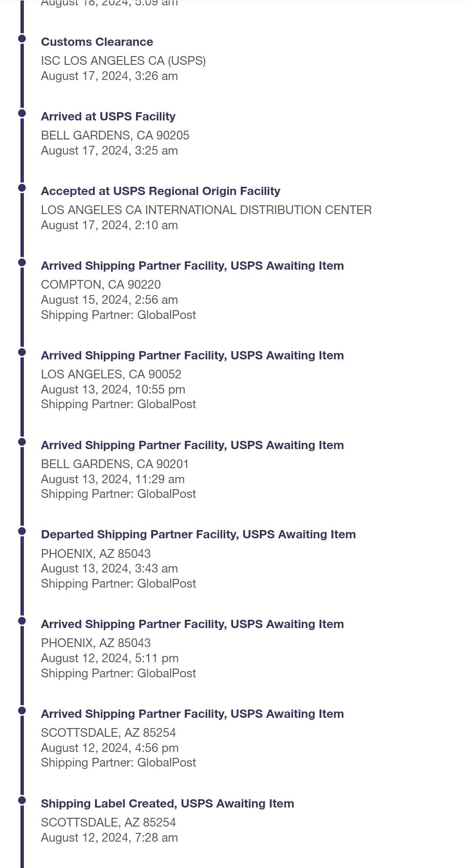Click the Departed Shipping Partner Facility heading

pos(198,534)
